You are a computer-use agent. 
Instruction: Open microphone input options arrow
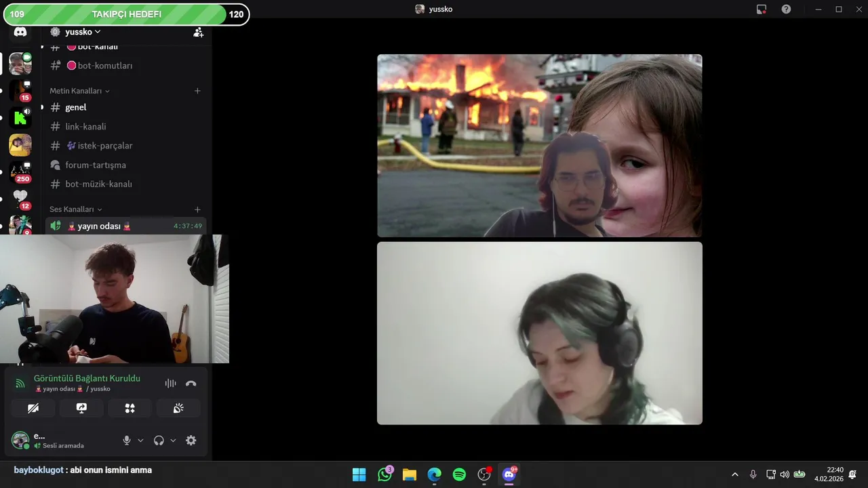(x=140, y=441)
